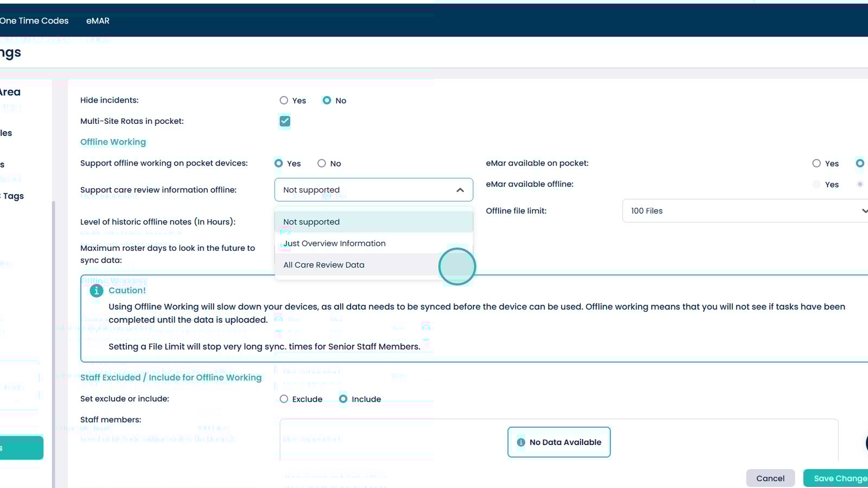Select No for offline working support
The height and width of the screenshot is (488, 868).
[322, 163]
